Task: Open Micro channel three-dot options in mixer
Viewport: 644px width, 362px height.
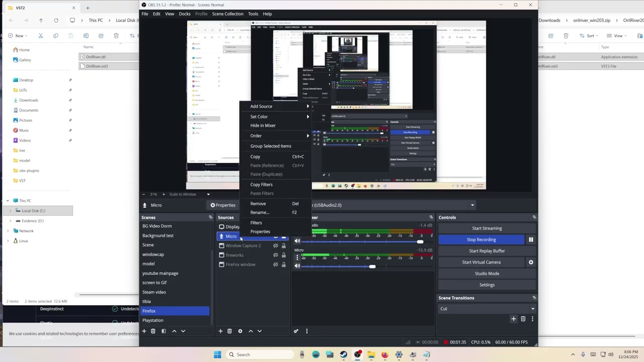Action: (297, 257)
